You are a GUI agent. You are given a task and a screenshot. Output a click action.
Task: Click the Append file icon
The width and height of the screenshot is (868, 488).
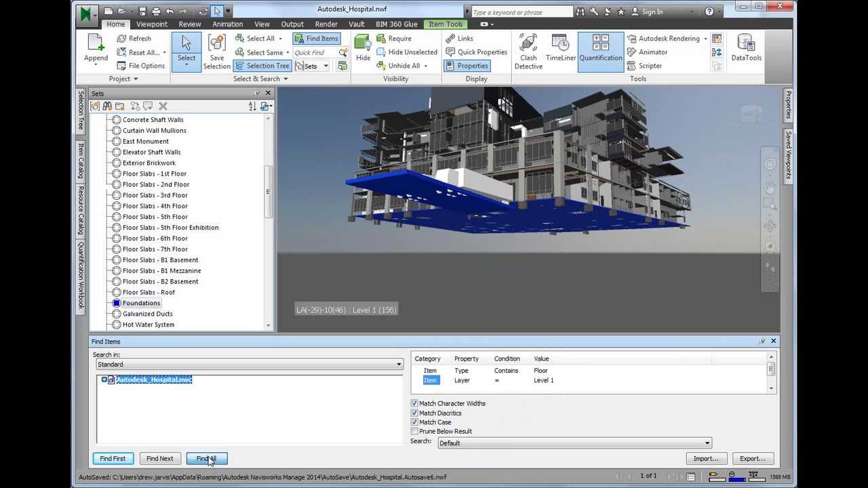tap(96, 43)
